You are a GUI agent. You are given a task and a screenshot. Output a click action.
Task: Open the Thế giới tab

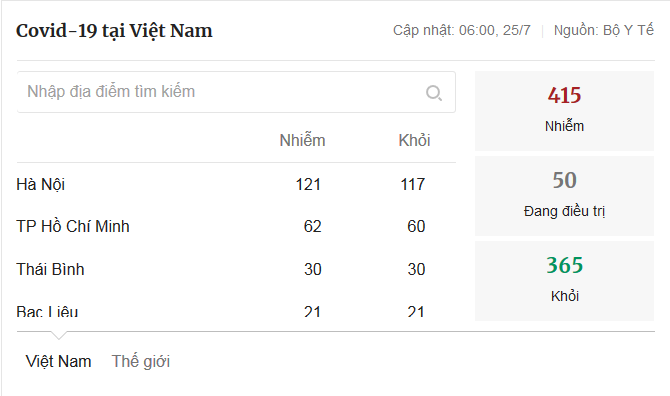[x=141, y=361]
